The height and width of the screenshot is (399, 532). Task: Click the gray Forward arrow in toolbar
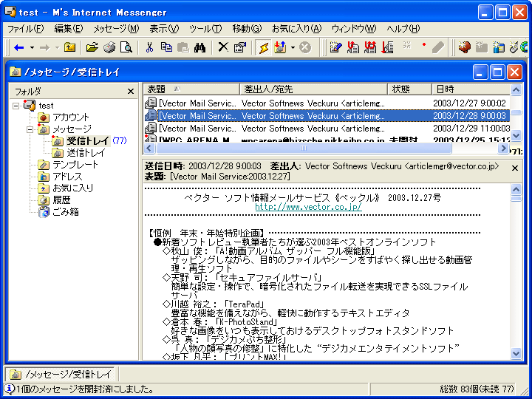click(x=44, y=48)
